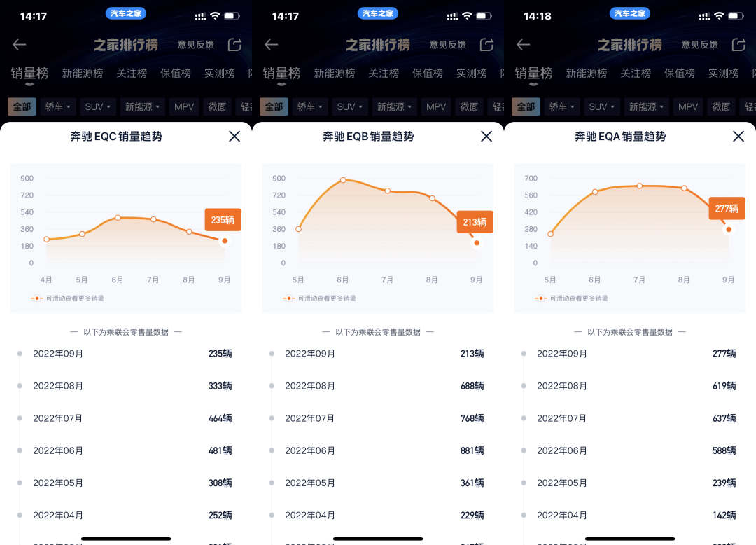This screenshot has width=756, height=545.
Task: Open SUV dropdown on EQB screen
Action: tap(350, 106)
